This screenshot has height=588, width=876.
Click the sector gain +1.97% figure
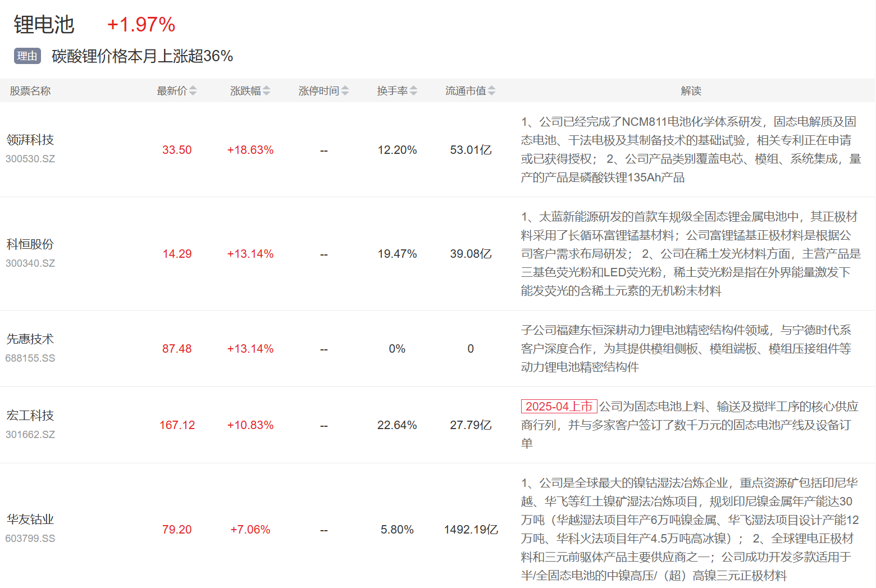tap(141, 25)
